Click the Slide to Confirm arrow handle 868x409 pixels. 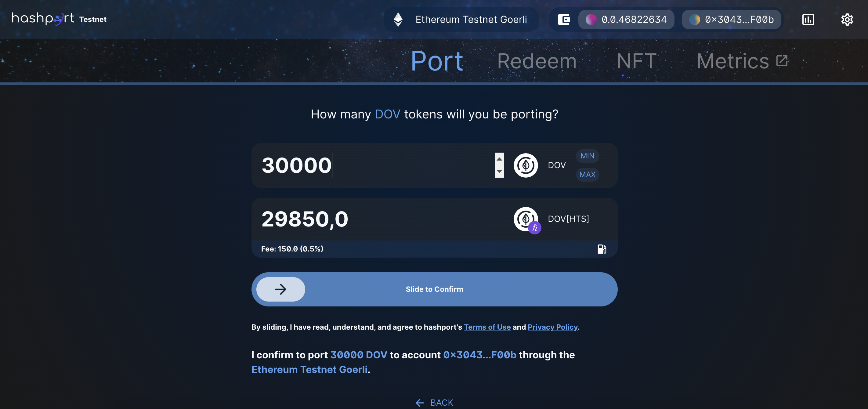click(x=281, y=289)
